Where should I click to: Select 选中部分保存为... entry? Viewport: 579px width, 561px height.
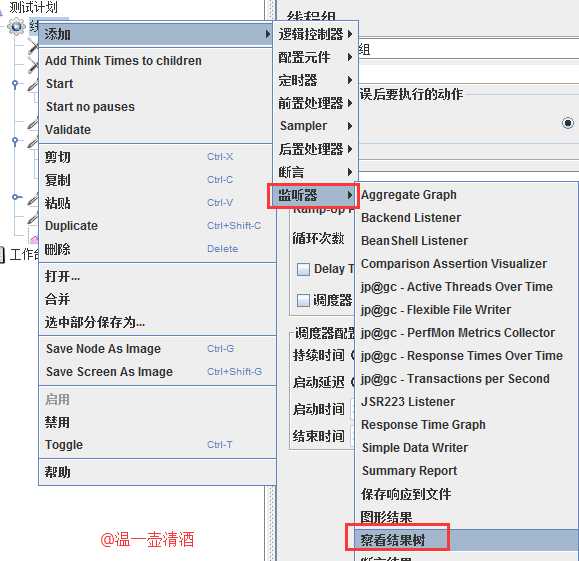157,322
